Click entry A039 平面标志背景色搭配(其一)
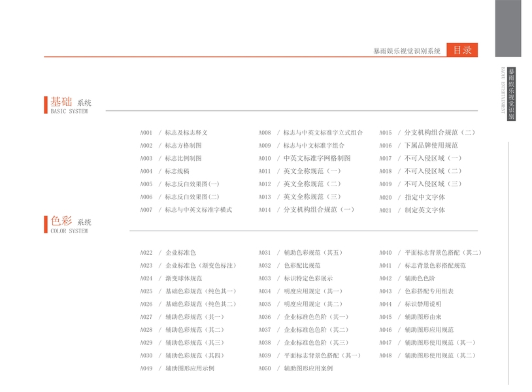The image size is (532, 392). (x=309, y=355)
